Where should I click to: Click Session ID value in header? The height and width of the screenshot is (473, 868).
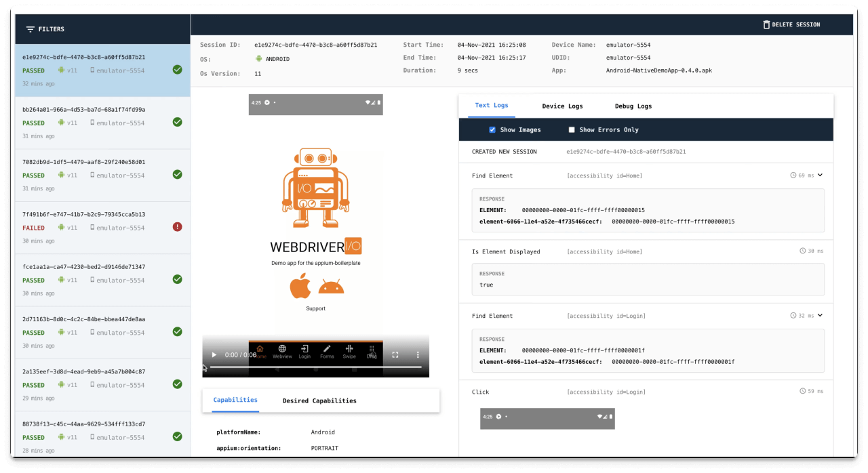coord(316,45)
